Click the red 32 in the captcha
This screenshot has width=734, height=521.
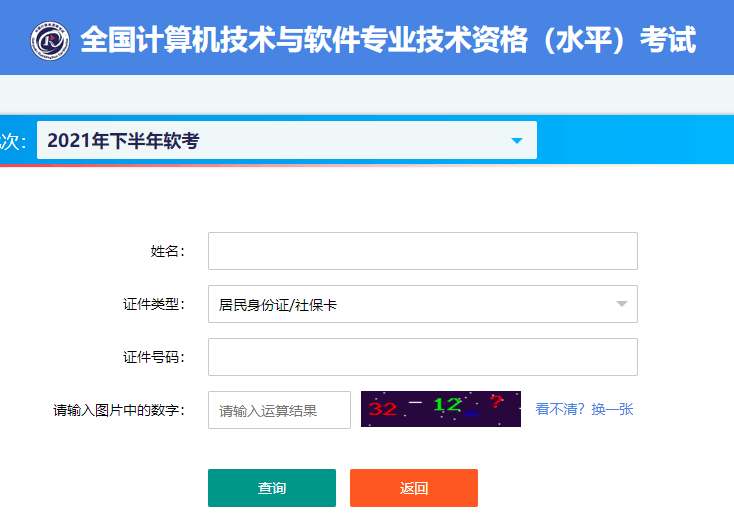point(382,409)
